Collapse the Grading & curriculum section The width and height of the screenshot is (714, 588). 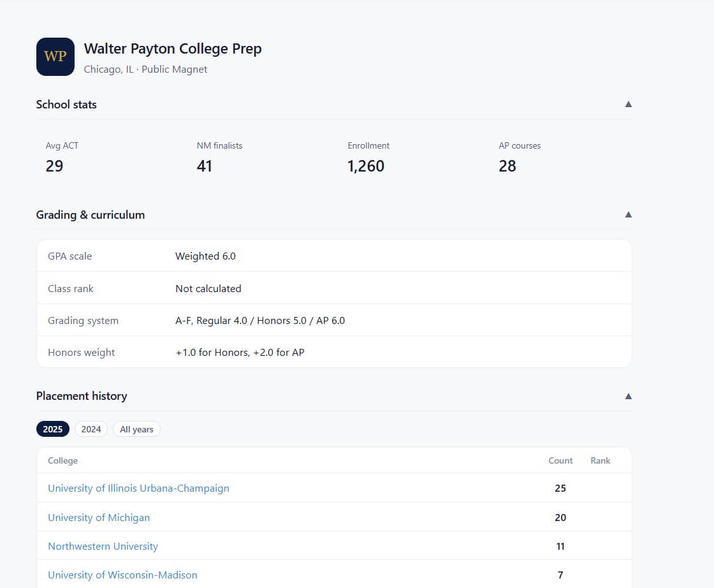click(628, 214)
